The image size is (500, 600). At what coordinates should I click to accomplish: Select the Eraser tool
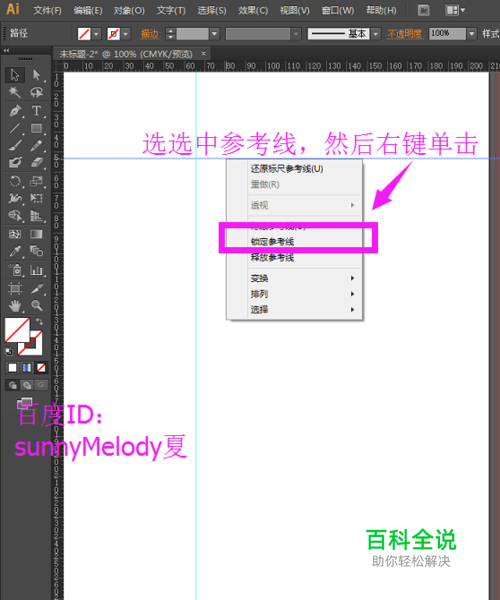click(x=37, y=163)
